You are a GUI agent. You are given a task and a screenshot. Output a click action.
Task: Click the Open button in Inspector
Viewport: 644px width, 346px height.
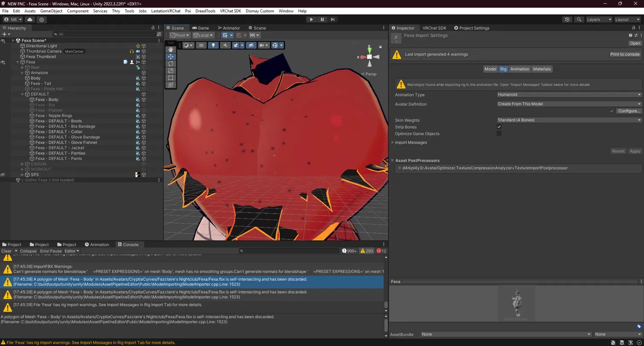coord(635,43)
